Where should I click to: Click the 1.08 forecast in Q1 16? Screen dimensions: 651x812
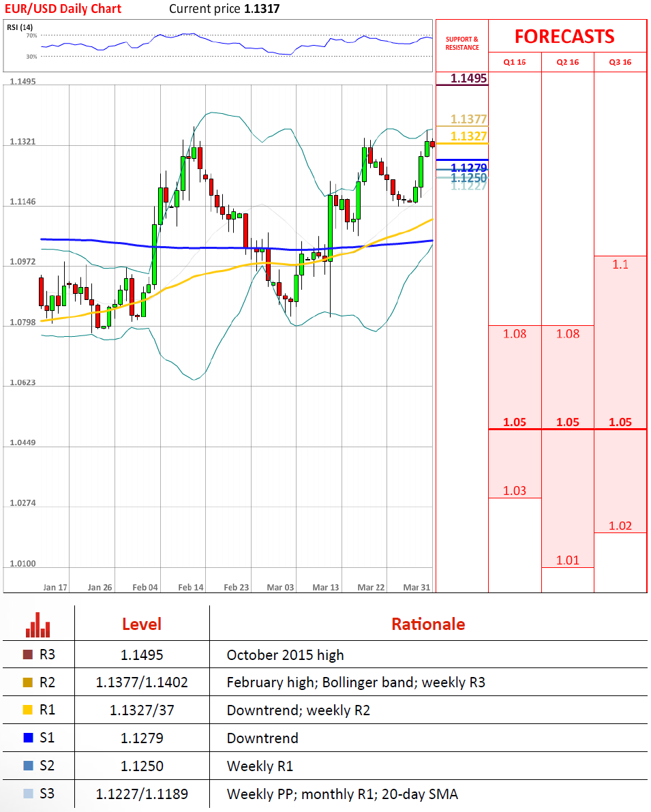514,334
